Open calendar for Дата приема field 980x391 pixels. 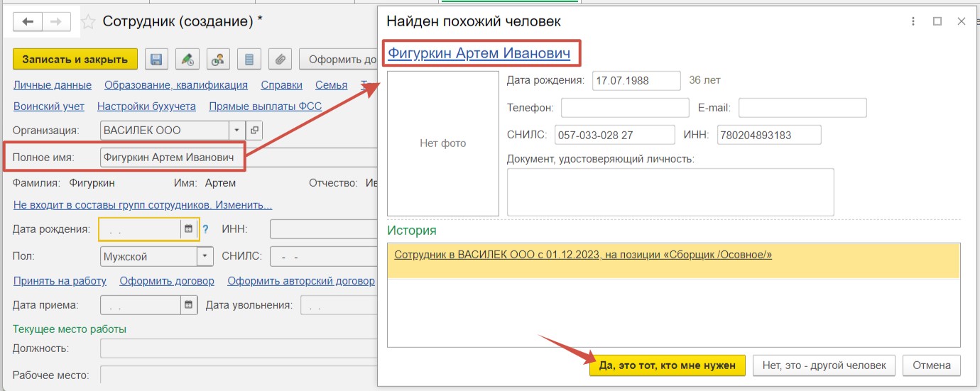tap(188, 305)
